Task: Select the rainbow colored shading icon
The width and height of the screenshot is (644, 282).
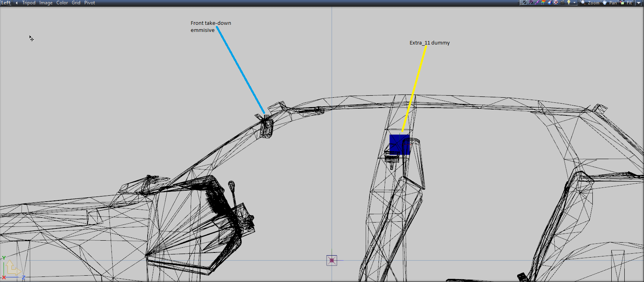Action: point(543,2)
